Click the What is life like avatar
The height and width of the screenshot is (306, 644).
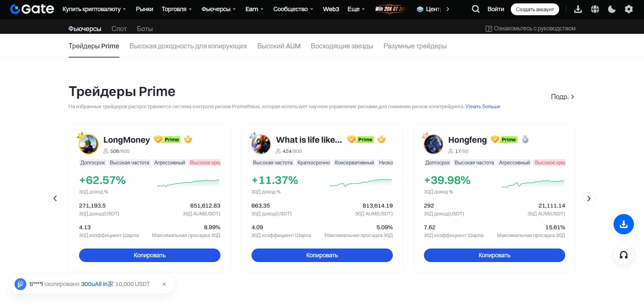pyautogui.click(x=261, y=143)
